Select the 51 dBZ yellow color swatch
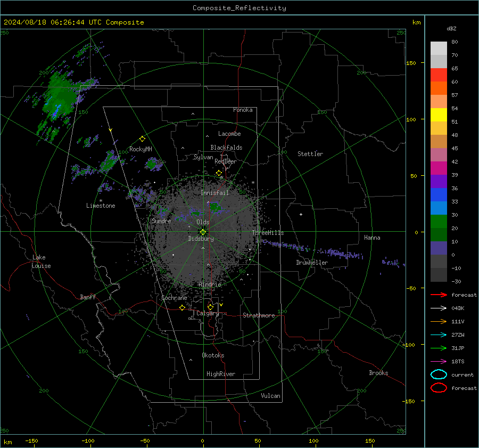 pyautogui.click(x=439, y=115)
